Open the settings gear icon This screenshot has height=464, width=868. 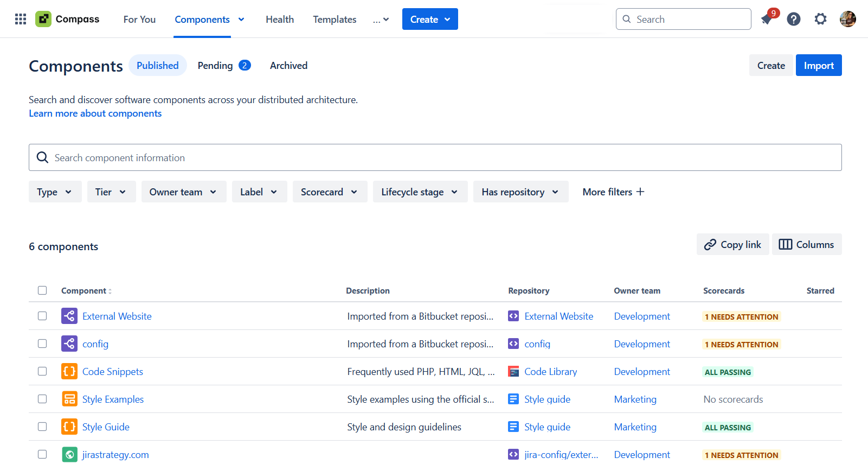821,19
